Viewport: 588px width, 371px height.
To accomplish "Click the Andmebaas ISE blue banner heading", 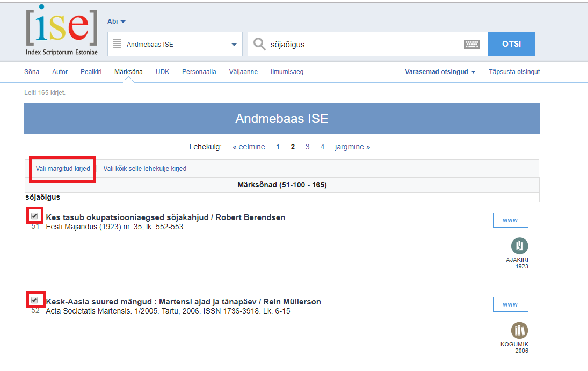I will pyautogui.click(x=281, y=119).
